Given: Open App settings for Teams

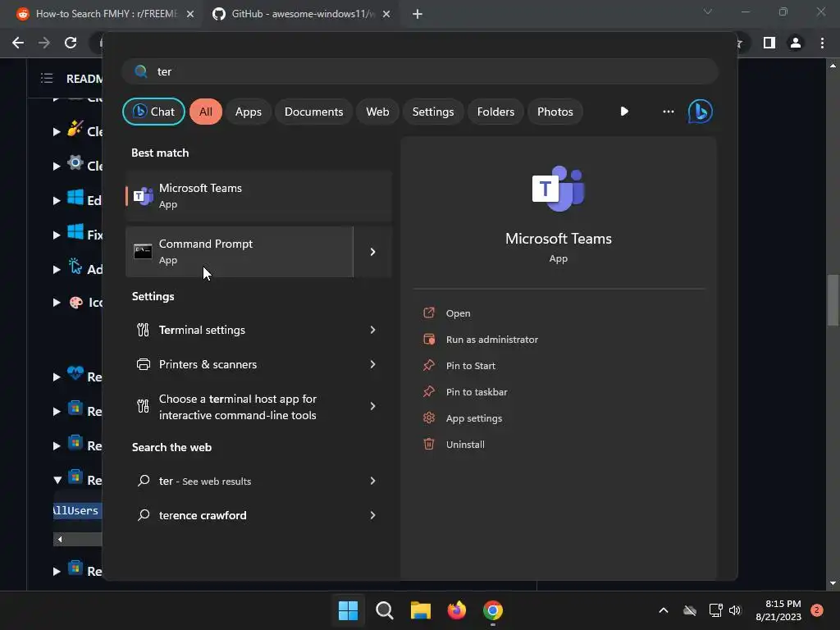Looking at the screenshot, I should pos(473,418).
